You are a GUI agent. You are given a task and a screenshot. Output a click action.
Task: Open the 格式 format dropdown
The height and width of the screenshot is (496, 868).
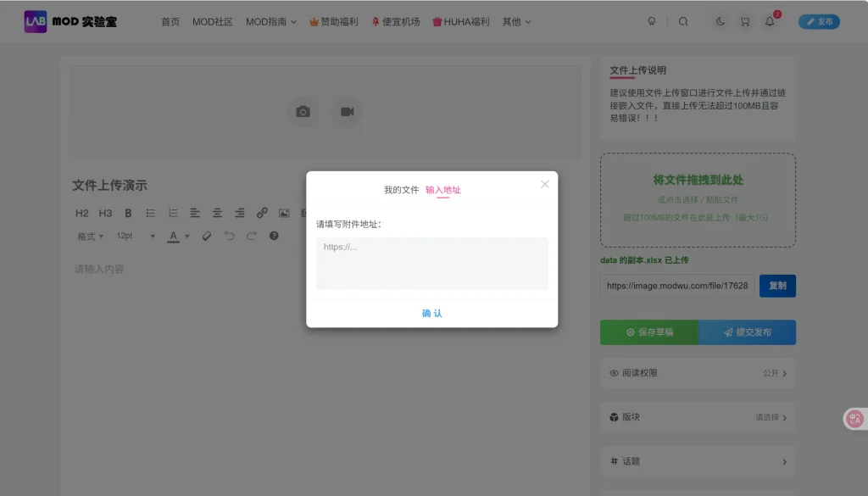(x=90, y=237)
